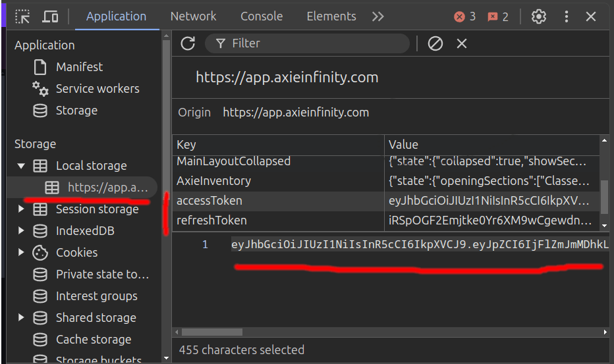Click the Shared storage database icon
The width and height of the screenshot is (614, 364).
coord(40,318)
